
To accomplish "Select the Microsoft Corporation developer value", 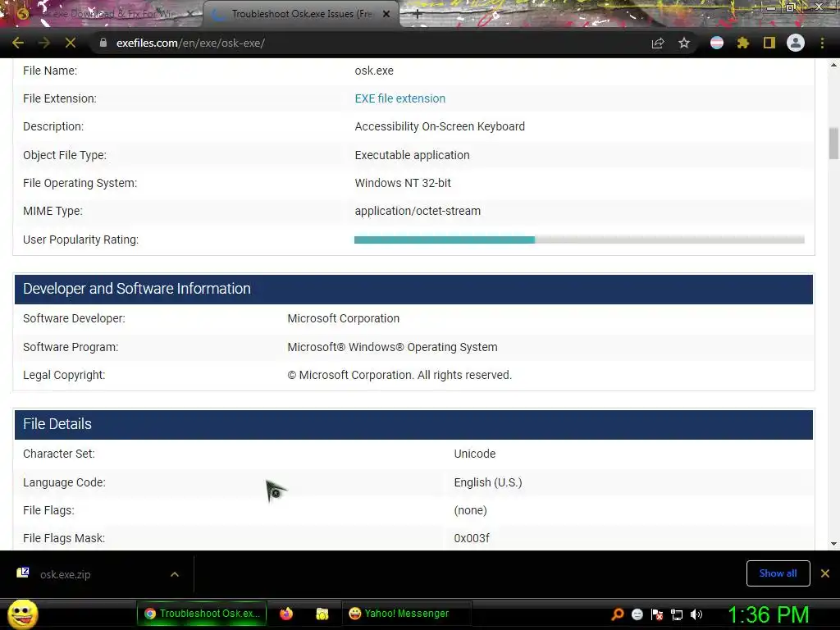I will (x=344, y=318).
